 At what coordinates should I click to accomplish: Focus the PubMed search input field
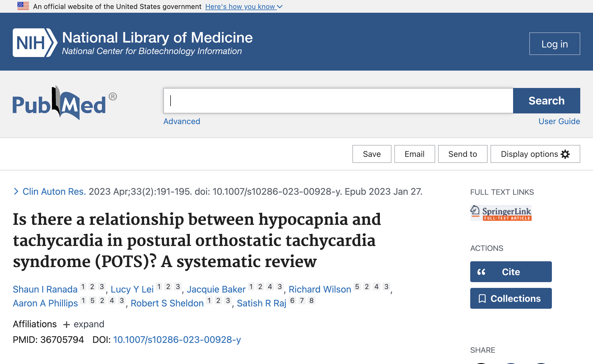point(338,101)
